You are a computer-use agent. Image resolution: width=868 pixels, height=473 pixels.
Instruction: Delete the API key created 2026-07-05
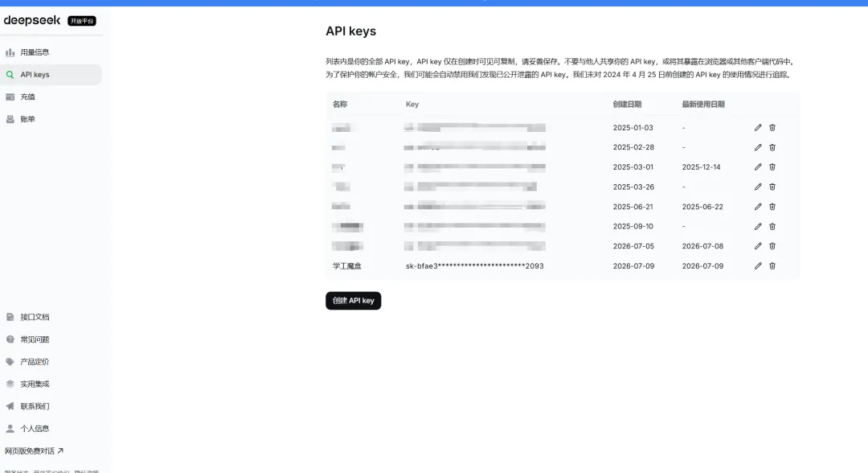click(x=772, y=246)
